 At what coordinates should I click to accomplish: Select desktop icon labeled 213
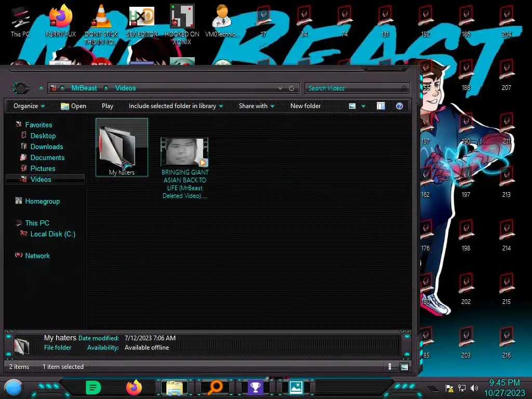[507, 182]
